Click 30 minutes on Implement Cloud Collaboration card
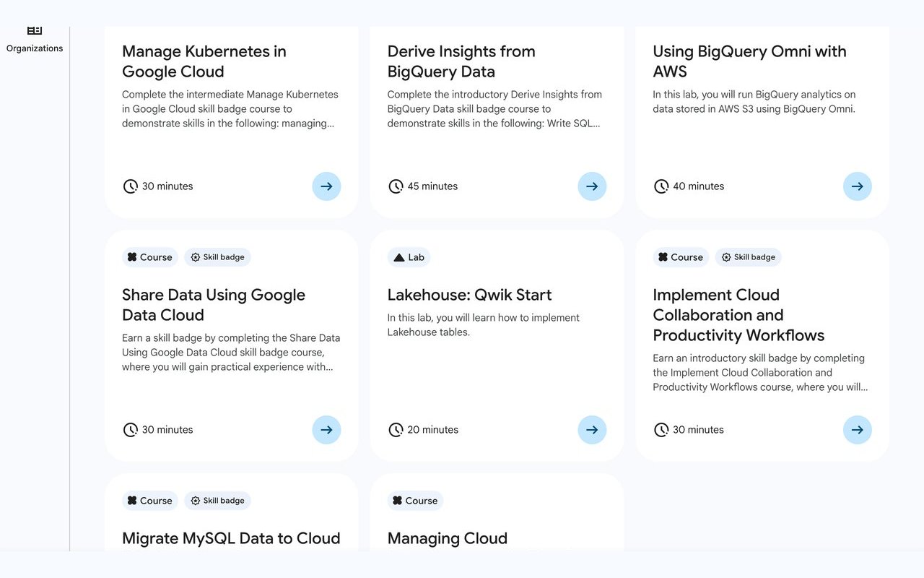The width and height of the screenshot is (924, 578). 698,430
